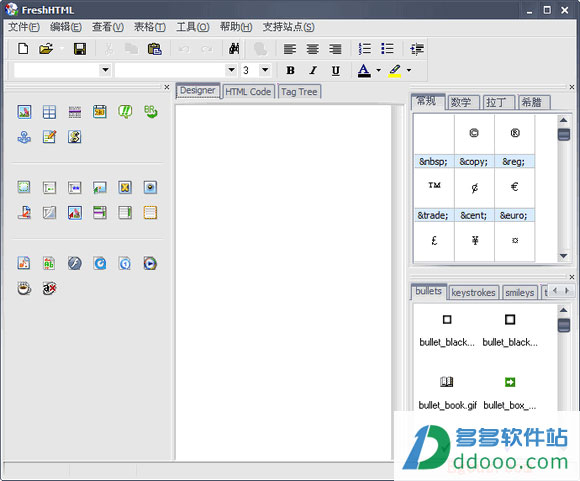
Task: Open the font color dropdown arrow
Action: [x=378, y=70]
